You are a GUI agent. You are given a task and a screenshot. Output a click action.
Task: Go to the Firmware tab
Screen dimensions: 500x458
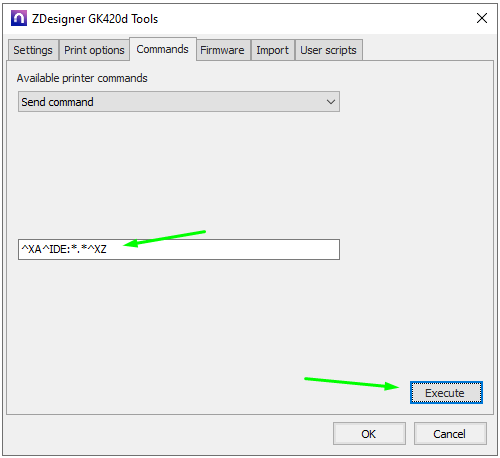[x=222, y=50]
